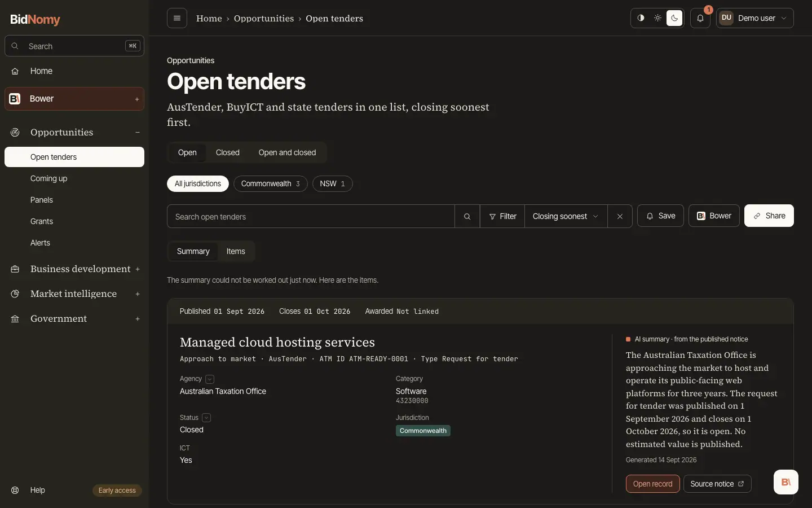812x508 pixels.
Task: Open the Demo user account menu
Action: click(x=755, y=18)
